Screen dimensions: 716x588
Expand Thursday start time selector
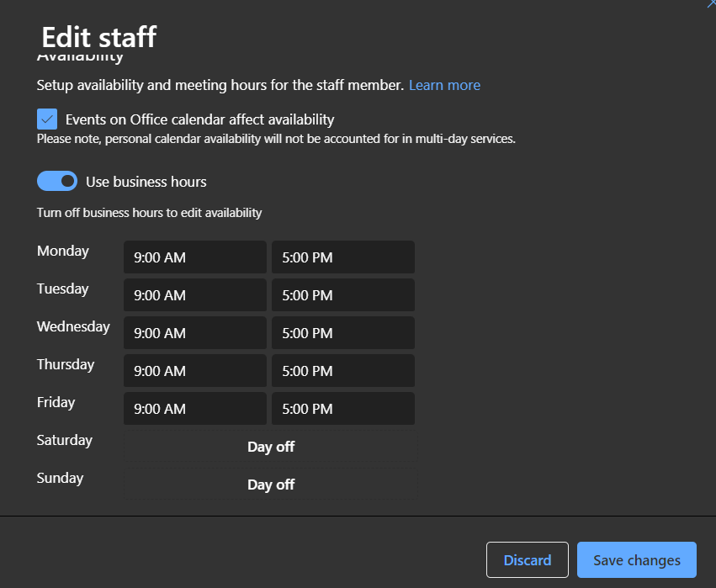(194, 371)
